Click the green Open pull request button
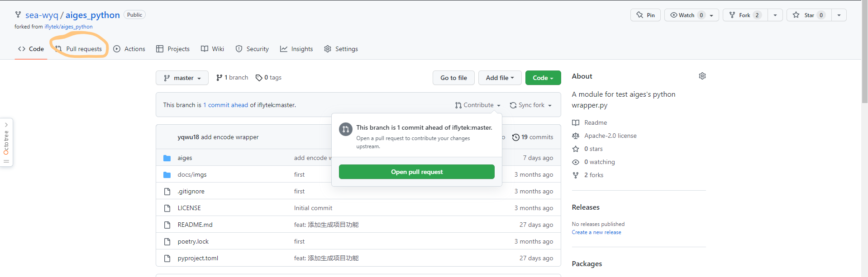This screenshot has width=868, height=277. (417, 172)
